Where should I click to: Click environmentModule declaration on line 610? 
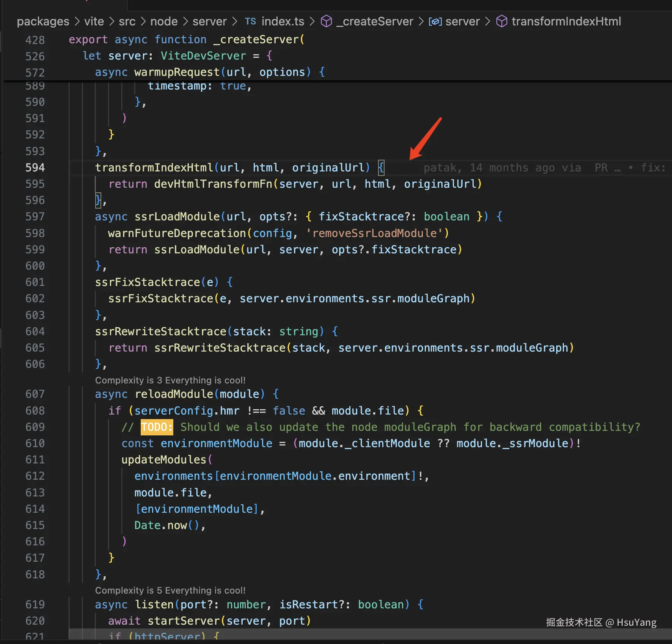217,443
